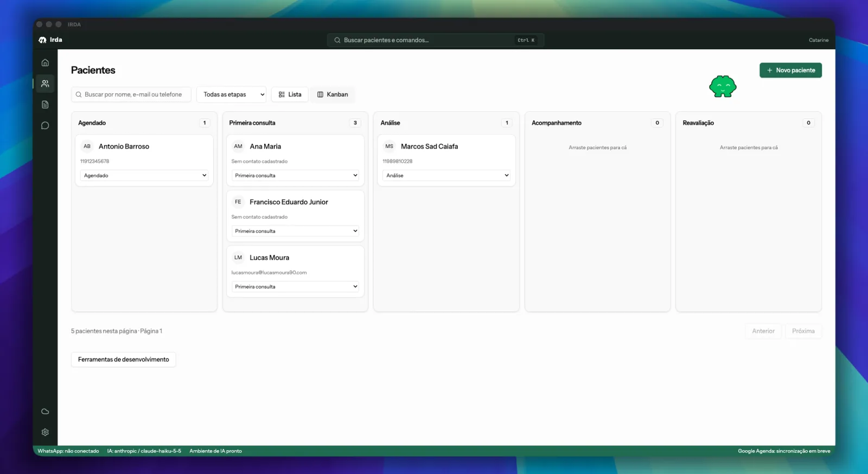Click the Novo paciente button
Image resolution: width=868 pixels, height=474 pixels.
(790, 71)
